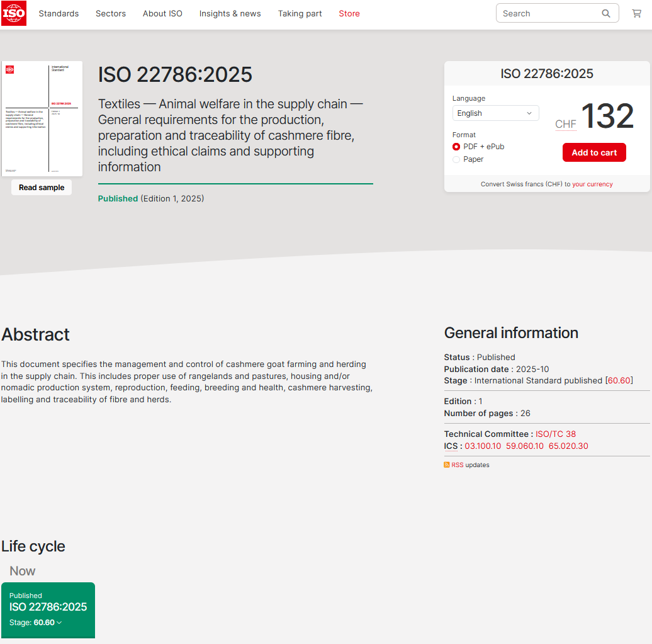The image size is (652, 644).
Task: Select the Paper format option
Action: (456, 159)
